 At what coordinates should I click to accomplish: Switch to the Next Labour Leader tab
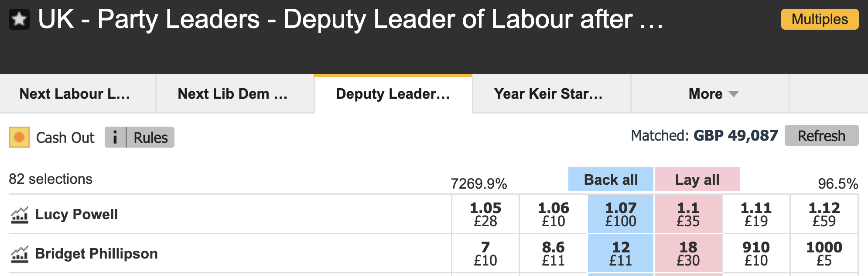[75, 94]
